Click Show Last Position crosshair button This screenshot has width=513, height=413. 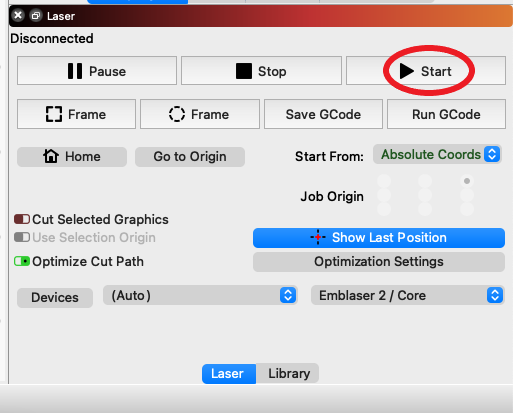pos(379,238)
